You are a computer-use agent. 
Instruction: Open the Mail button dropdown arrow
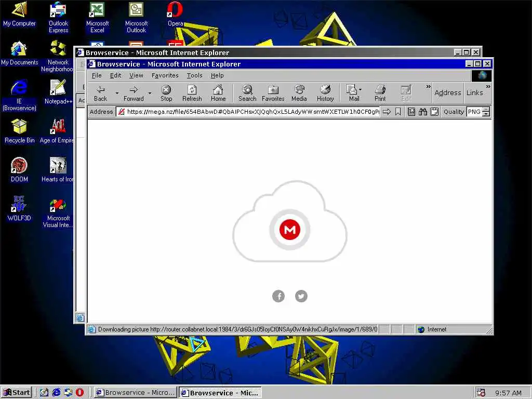(361, 90)
